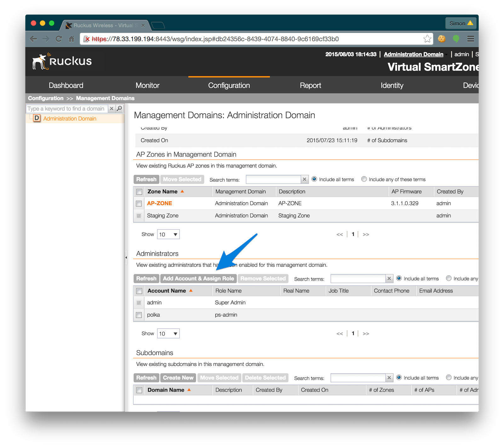Go to next page in AP Zones pager

click(x=366, y=234)
